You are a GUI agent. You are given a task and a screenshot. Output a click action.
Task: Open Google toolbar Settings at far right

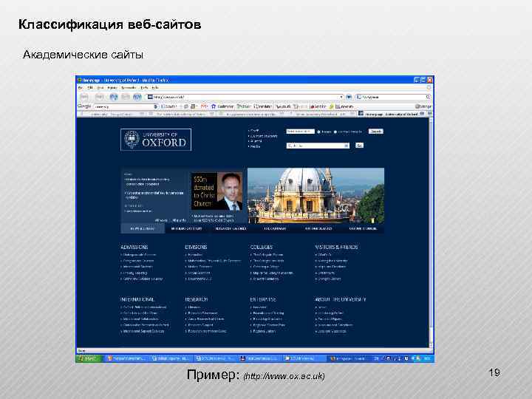pyautogui.click(x=423, y=106)
